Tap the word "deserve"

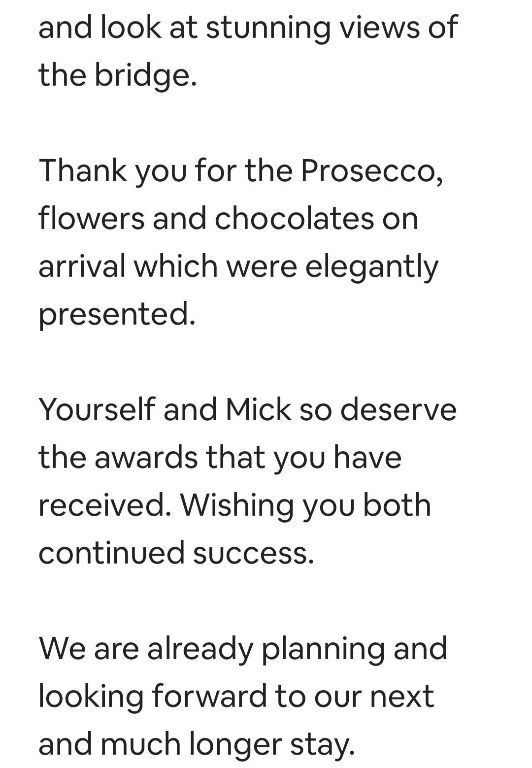coord(399,410)
